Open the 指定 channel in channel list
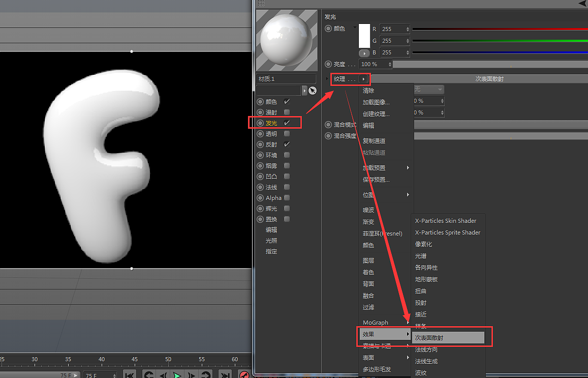This screenshot has width=588, height=378. (271, 251)
